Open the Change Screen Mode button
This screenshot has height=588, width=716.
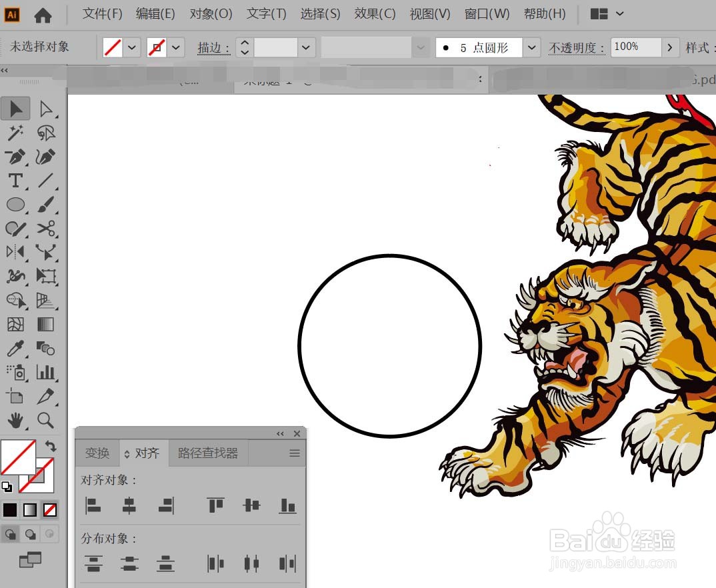coord(30,559)
